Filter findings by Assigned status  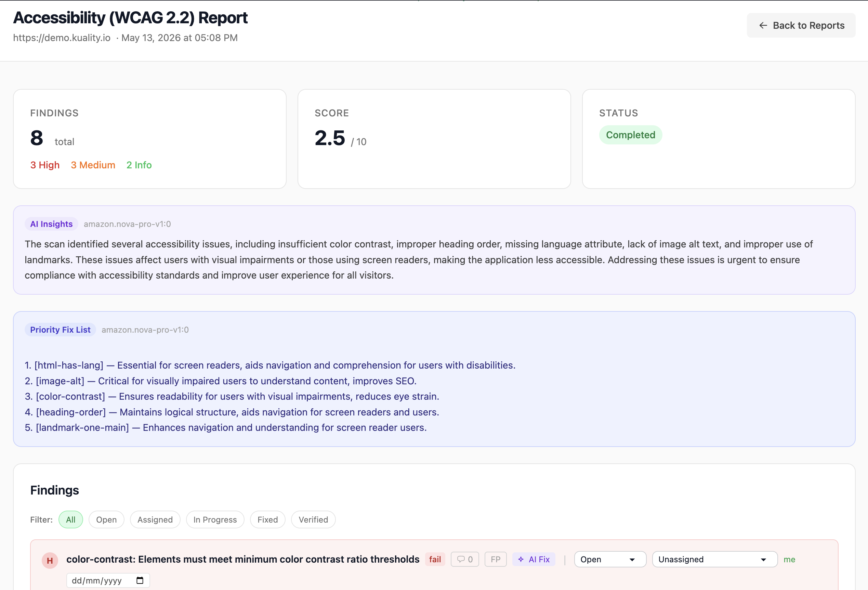click(x=155, y=520)
